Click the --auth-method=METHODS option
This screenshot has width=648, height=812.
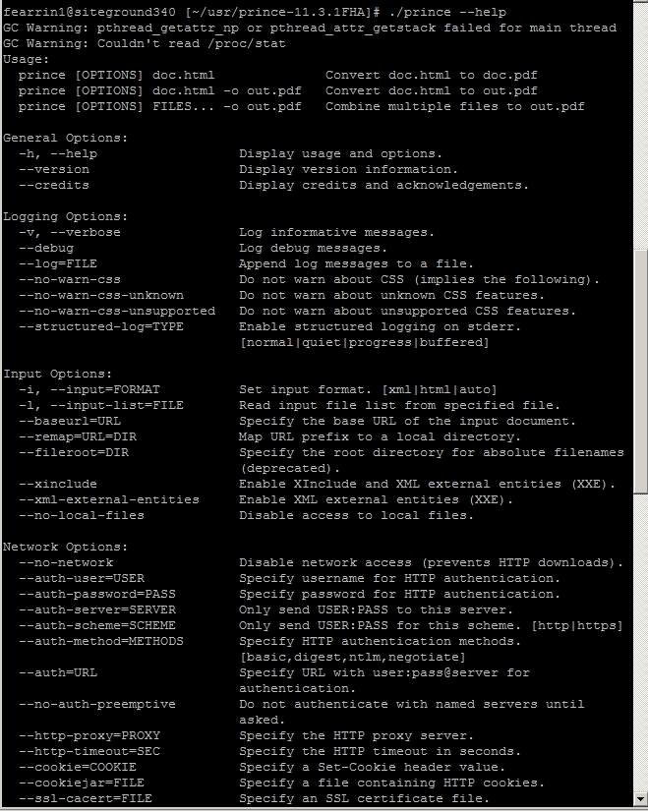[101, 641]
